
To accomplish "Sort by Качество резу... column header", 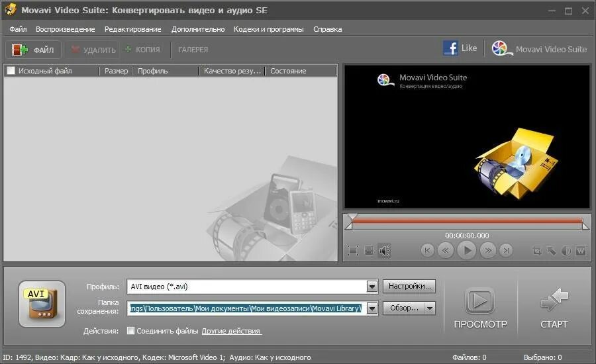I will click(x=232, y=71).
